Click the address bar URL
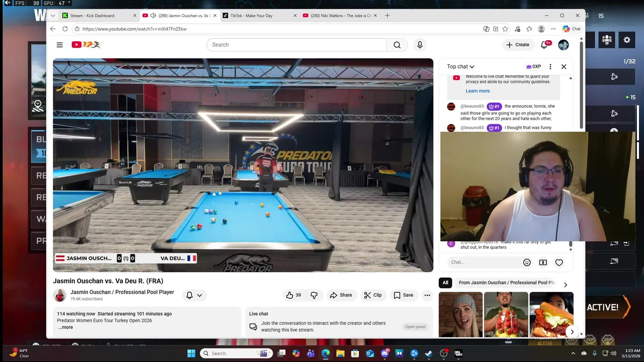 tap(134, 29)
